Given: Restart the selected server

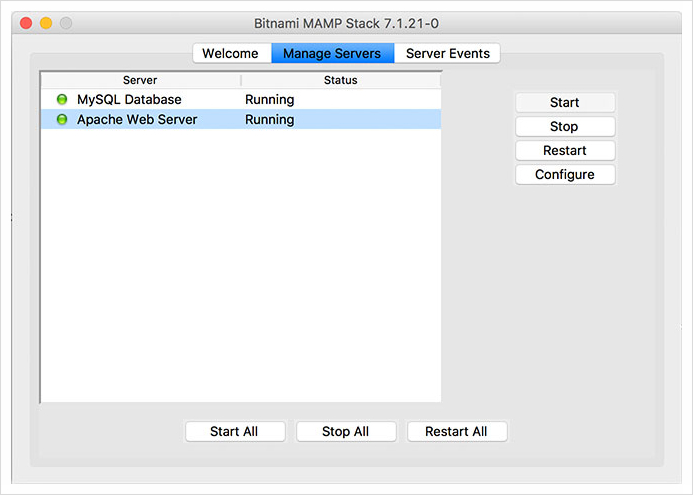Looking at the screenshot, I should pyautogui.click(x=565, y=151).
